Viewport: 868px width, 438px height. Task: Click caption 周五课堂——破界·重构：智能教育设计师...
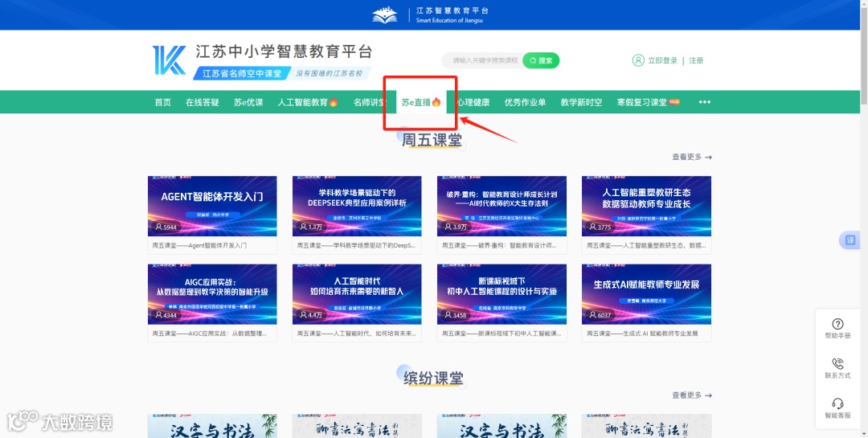[501, 245]
